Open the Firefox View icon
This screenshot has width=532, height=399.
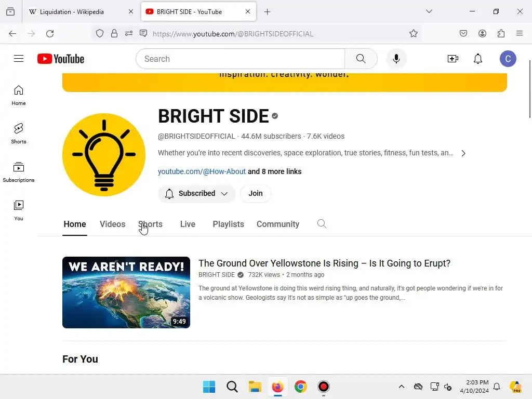(10, 11)
